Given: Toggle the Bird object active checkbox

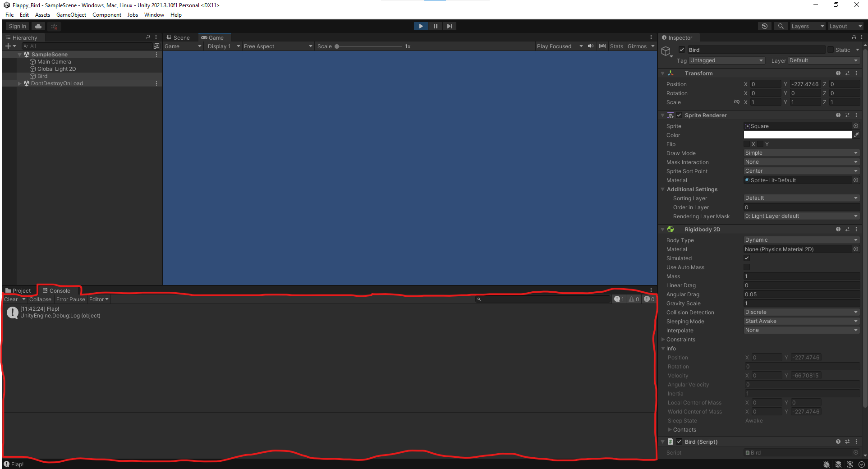Looking at the screenshot, I should 682,50.
